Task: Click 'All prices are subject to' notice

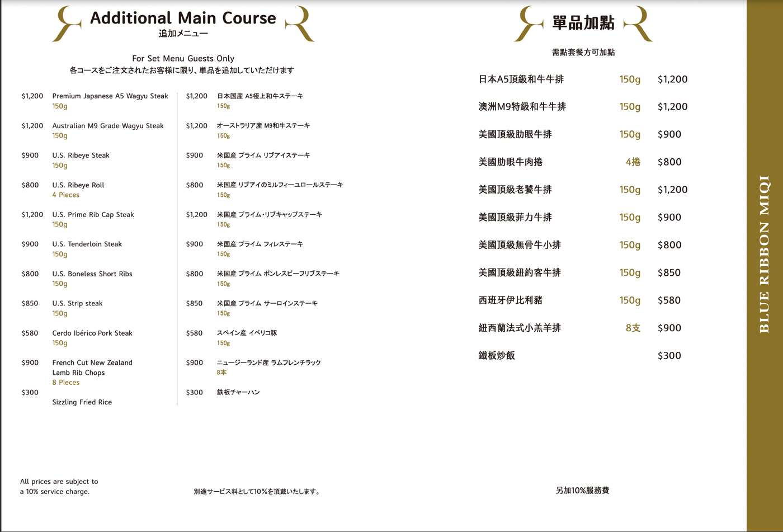Action: [59, 482]
